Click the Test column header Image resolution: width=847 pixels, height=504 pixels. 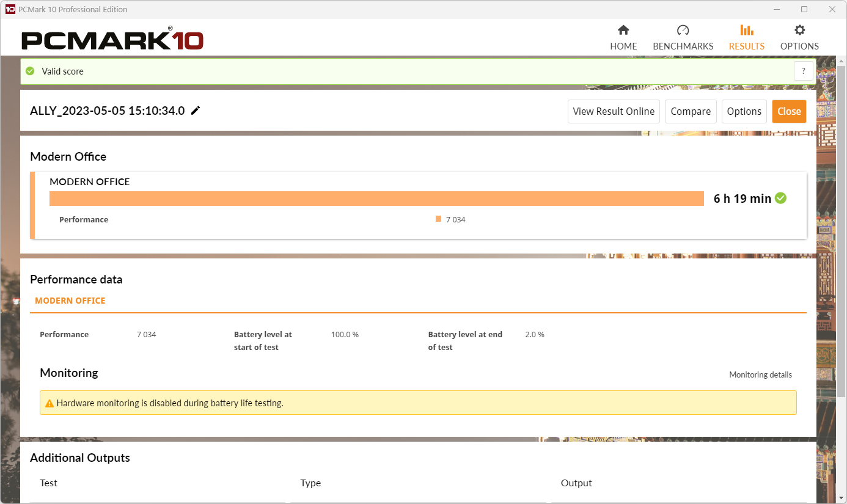point(48,483)
